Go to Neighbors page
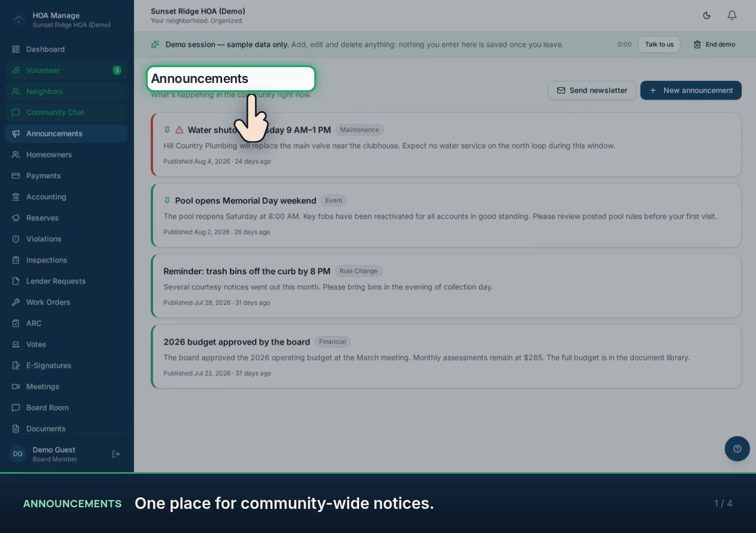Viewport: 756px width, 533px height. pos(67,91)
